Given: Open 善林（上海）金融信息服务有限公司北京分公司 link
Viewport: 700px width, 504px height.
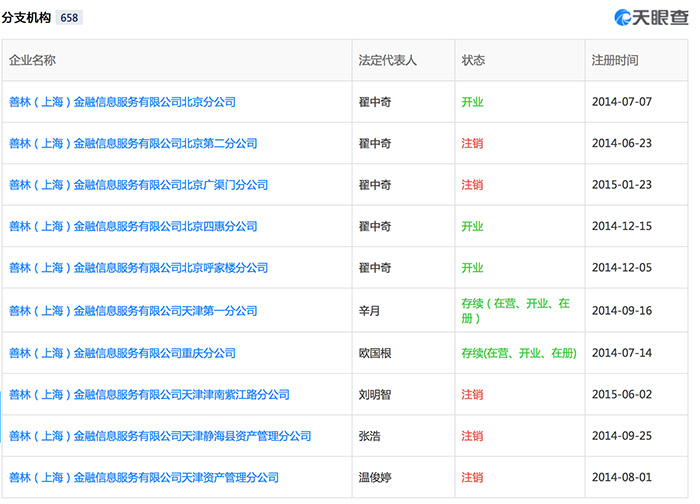Looking at the screenshot, I should pos(122,102).
